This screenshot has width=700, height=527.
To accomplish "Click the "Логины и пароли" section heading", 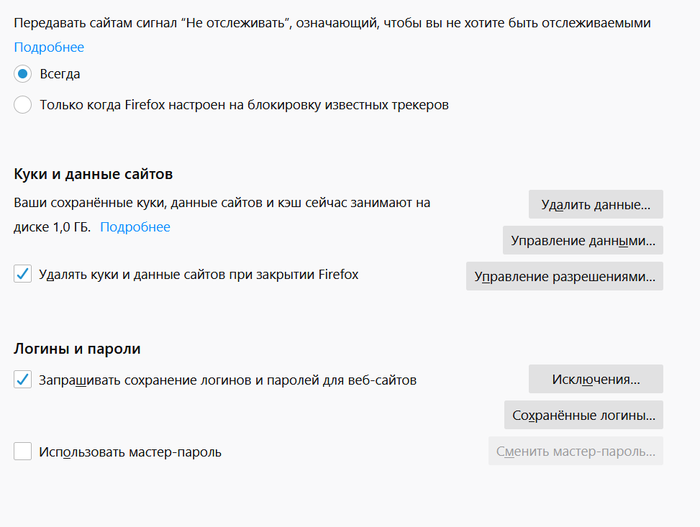I will click(77, 349).
